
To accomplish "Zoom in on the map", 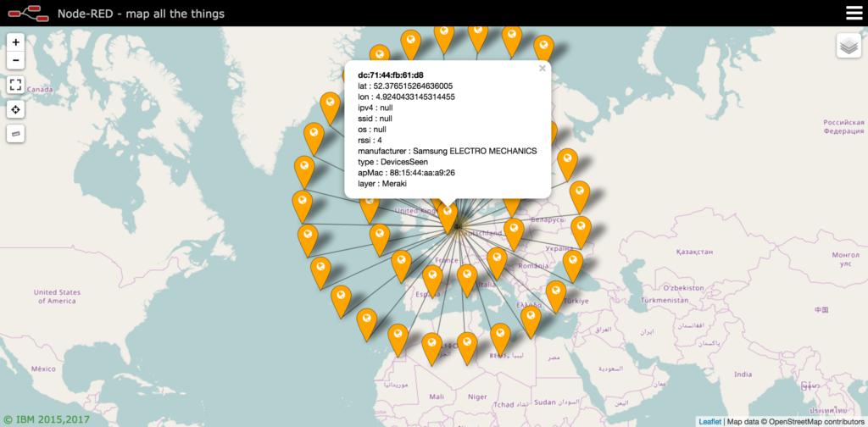I will (15, 42).
